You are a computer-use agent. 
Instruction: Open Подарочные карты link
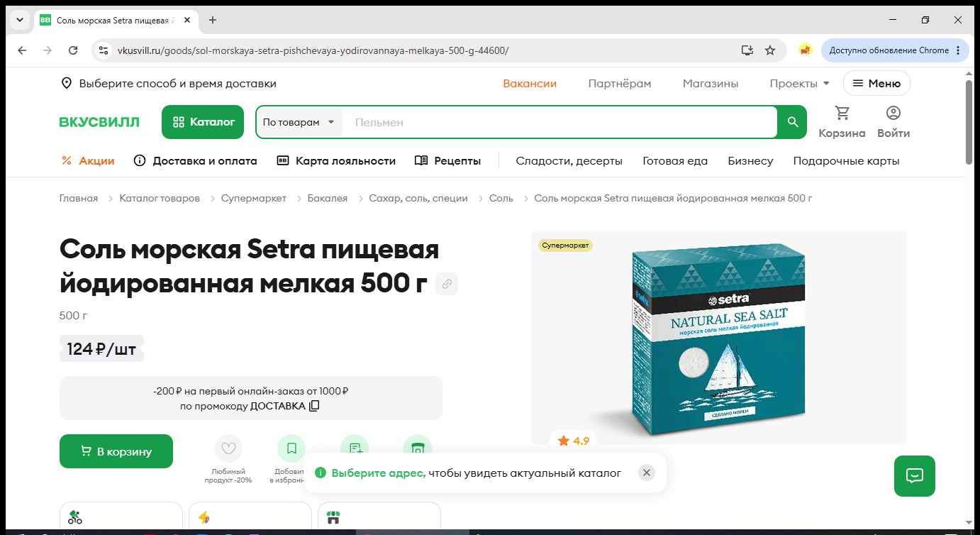click(846, 161)
